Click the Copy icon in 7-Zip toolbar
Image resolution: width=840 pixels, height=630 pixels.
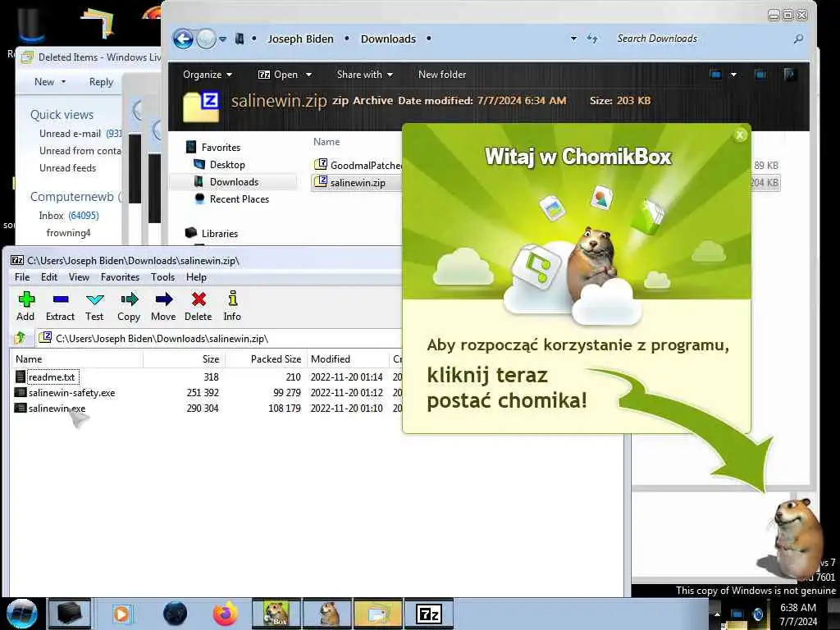tap(129, 307)
